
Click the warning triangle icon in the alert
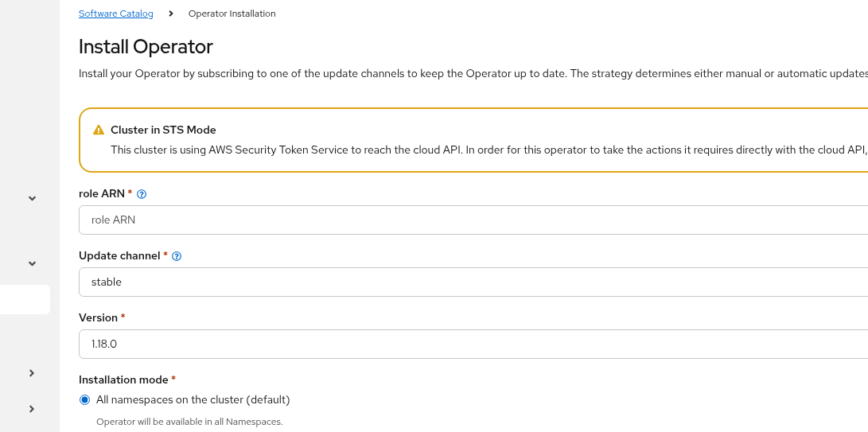[x=99, y=130]
